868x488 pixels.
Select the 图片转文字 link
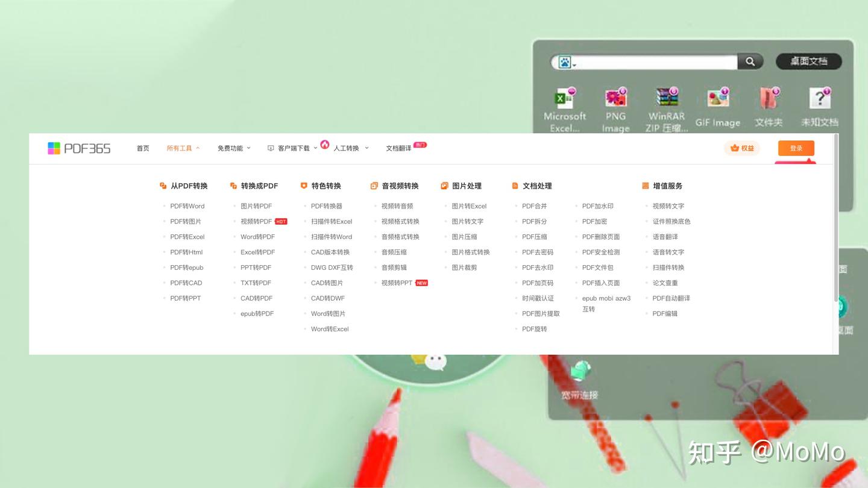coord(468,222)
